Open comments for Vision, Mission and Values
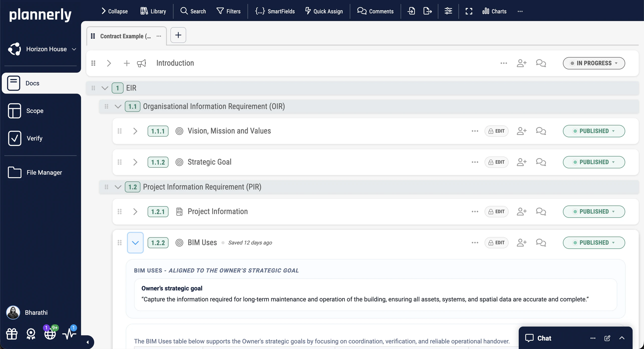The height and width of the screenshot is (349, 644). tap(541, 131)
